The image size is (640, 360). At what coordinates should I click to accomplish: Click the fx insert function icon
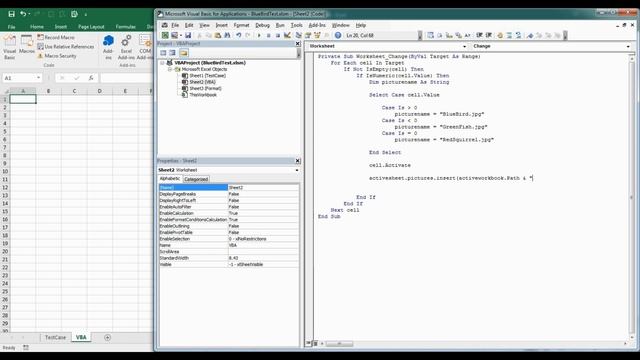(x=91, y=78)
